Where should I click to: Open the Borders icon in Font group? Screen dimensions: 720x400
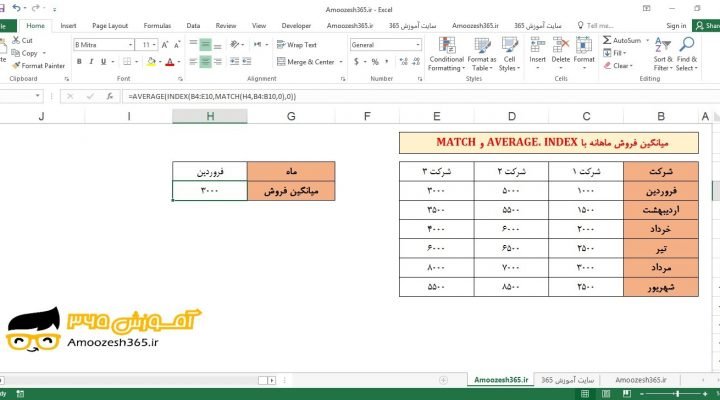point(127,61)
